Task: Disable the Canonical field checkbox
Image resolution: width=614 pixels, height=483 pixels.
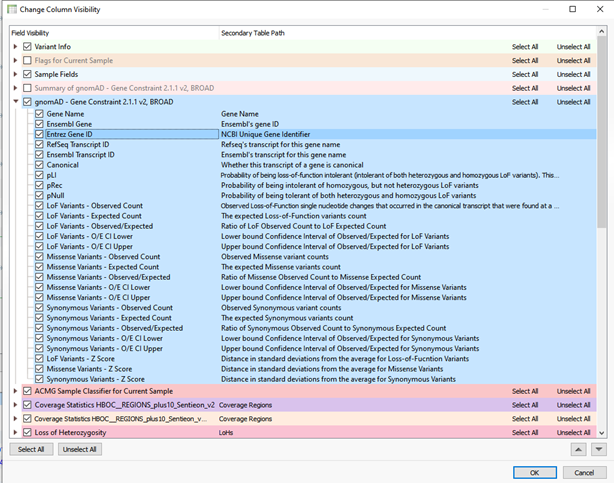Action: tap(39, 165)
